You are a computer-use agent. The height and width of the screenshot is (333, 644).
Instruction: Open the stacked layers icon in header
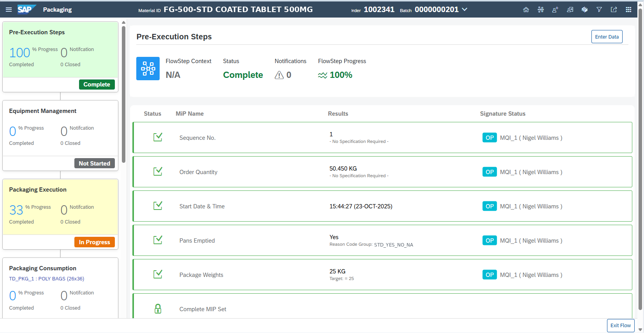pyautogui.click(x=584, y=10)
